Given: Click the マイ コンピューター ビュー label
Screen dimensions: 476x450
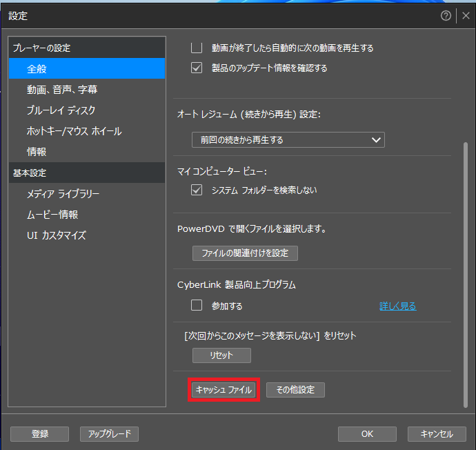Looking at the screenshot, I should click(222, 171).
